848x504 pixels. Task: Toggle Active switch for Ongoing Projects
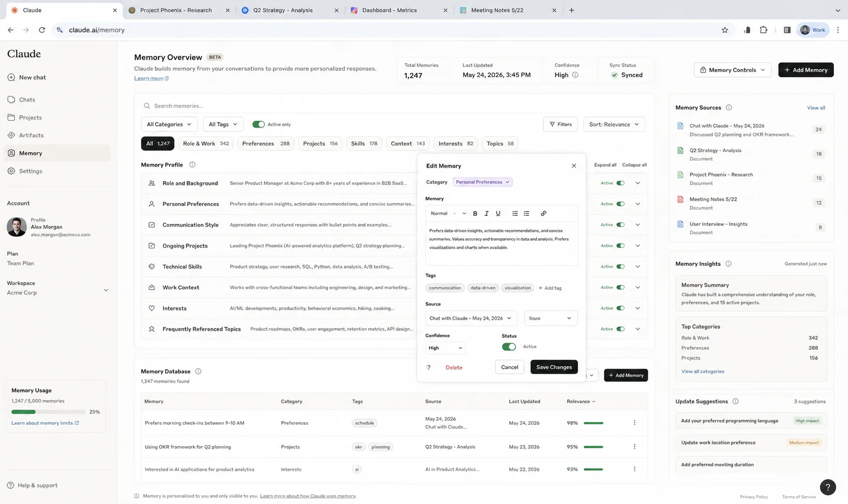click(620, 245)
